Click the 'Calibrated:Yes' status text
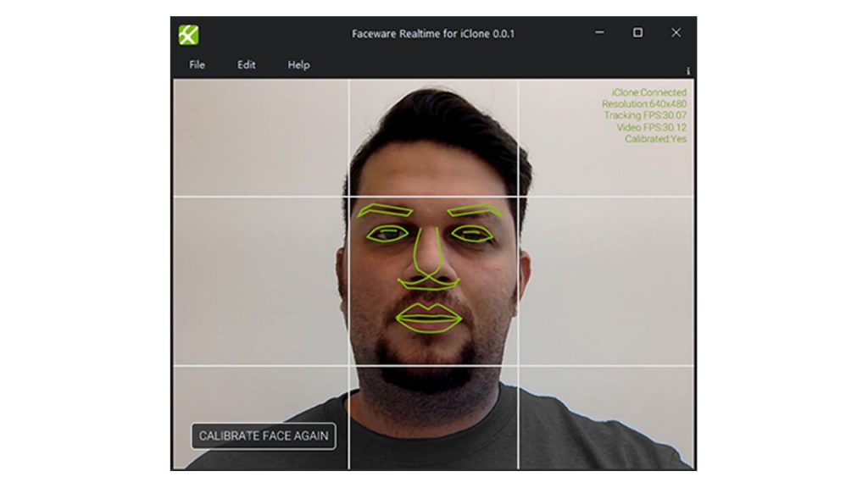Image resolution: width=868 pixels, height=488 pixels. (x=656, y=139)
